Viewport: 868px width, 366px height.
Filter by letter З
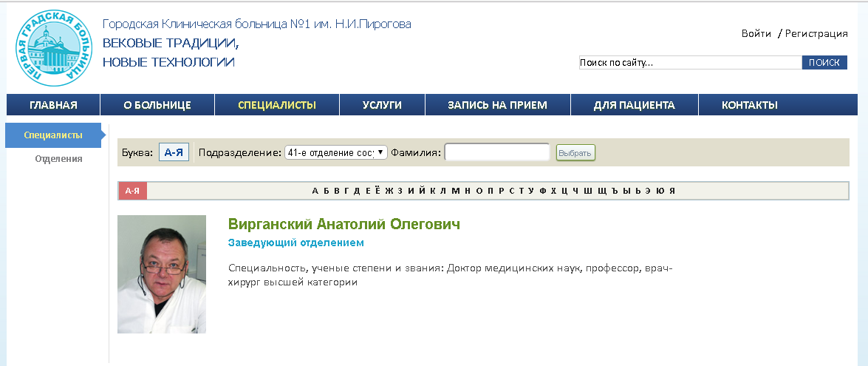coord(400,191)
